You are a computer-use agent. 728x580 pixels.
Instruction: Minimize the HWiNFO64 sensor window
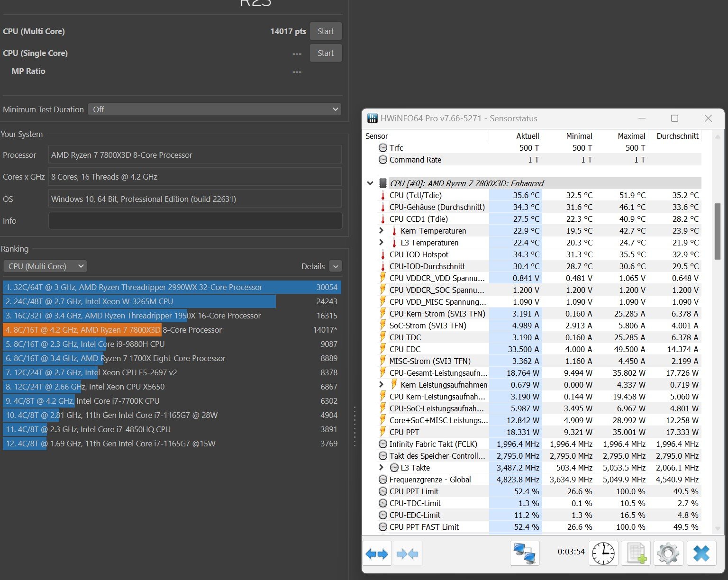[642, 118]
